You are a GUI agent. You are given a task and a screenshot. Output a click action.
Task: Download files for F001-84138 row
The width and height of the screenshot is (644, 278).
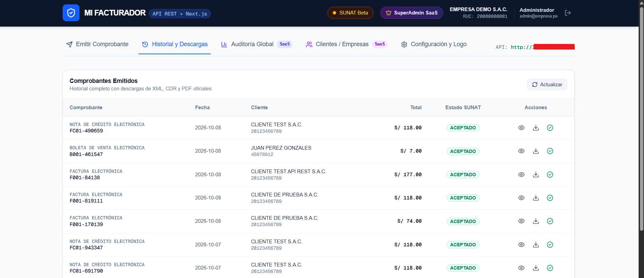pos(536,175)
